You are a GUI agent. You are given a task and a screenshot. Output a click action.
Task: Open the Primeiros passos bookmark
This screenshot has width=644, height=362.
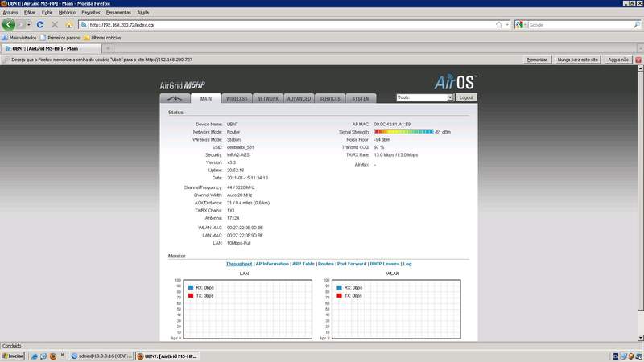pyautogui.click(x=60, y=38)
